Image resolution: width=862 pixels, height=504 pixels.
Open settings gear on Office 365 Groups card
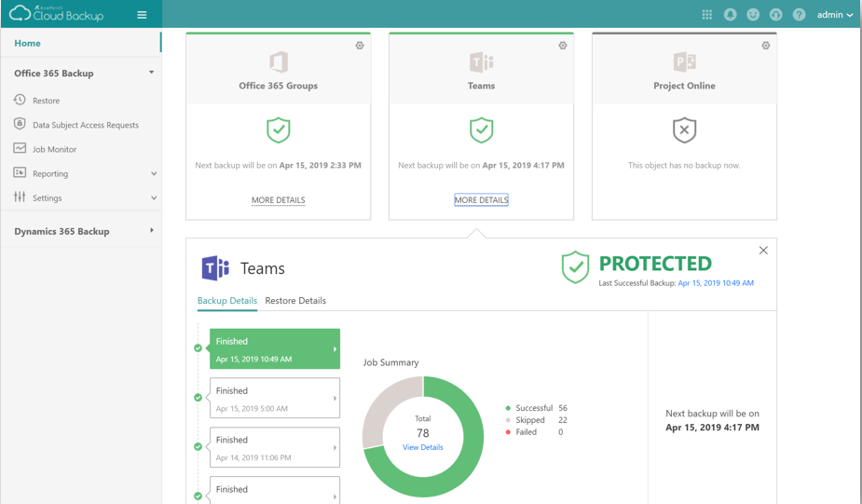360,46
